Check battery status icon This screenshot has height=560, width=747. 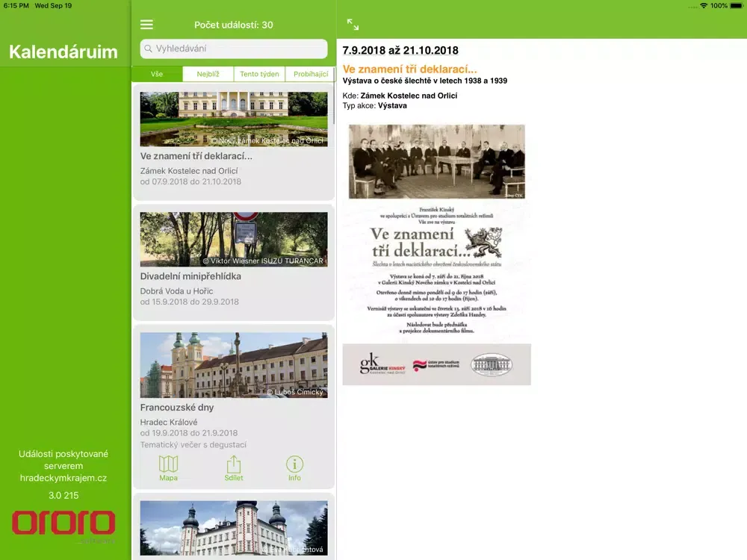point(737,6)
